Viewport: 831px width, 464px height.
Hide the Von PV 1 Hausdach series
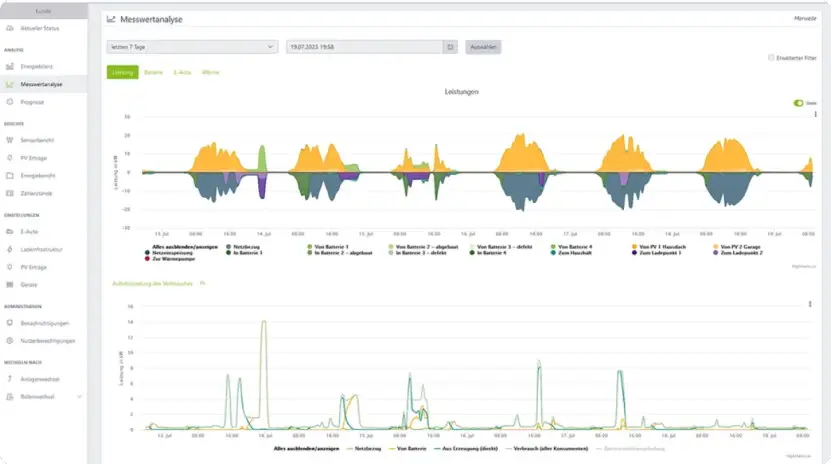point(659,247)
